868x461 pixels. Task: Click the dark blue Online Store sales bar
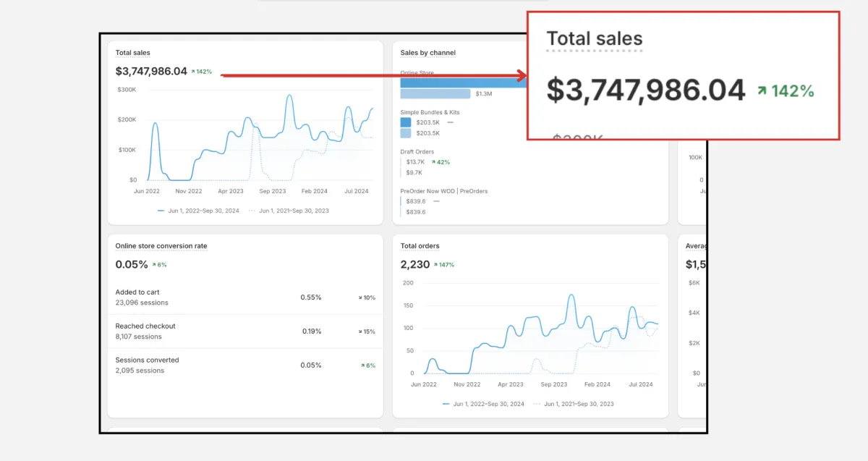tap(464, 83)
